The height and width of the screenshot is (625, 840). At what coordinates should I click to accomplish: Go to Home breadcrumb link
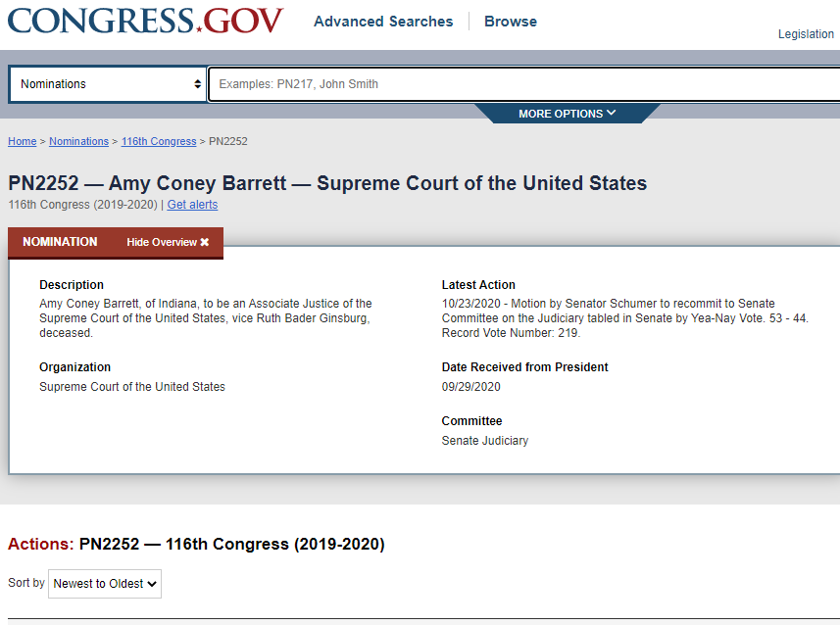(x=22, y=141)
